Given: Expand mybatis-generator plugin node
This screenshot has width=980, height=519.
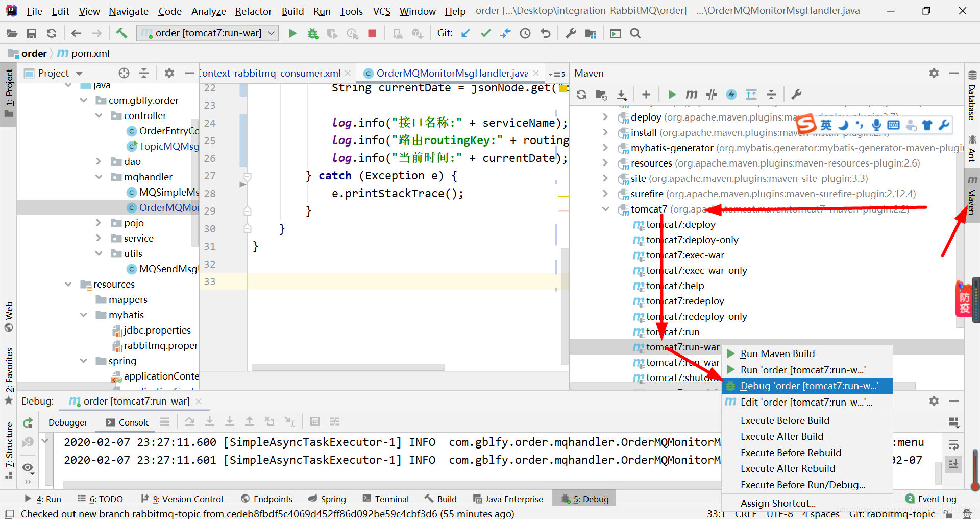Looking at the screenshot, I should (605, 148).
